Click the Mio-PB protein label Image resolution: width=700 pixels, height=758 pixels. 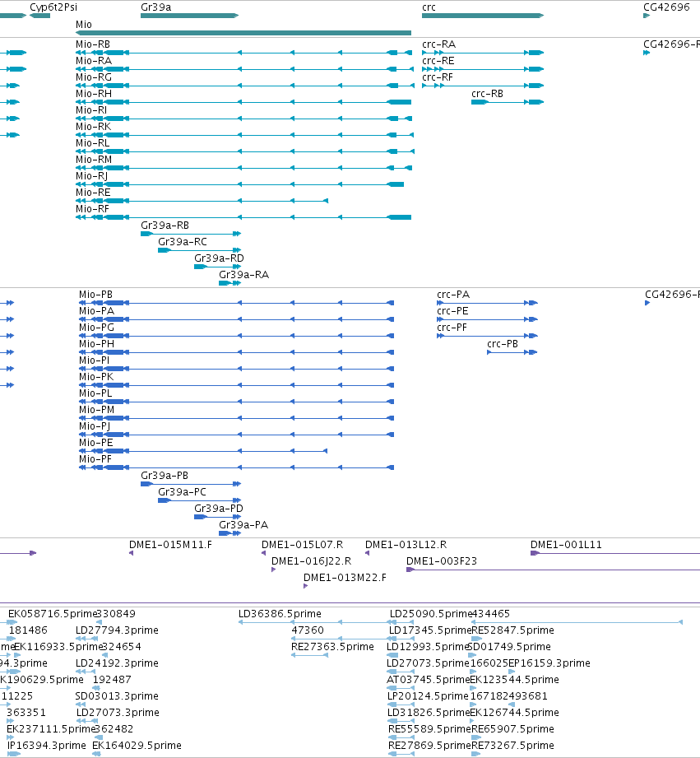point(95,295)
